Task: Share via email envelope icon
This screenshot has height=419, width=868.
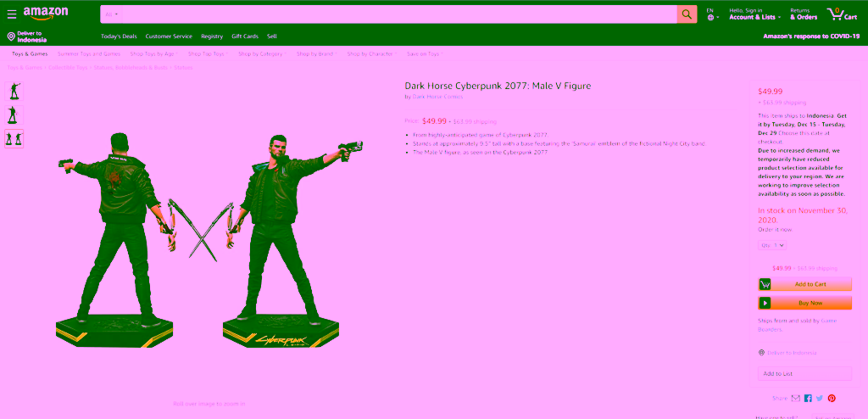Action: point(795,398)
